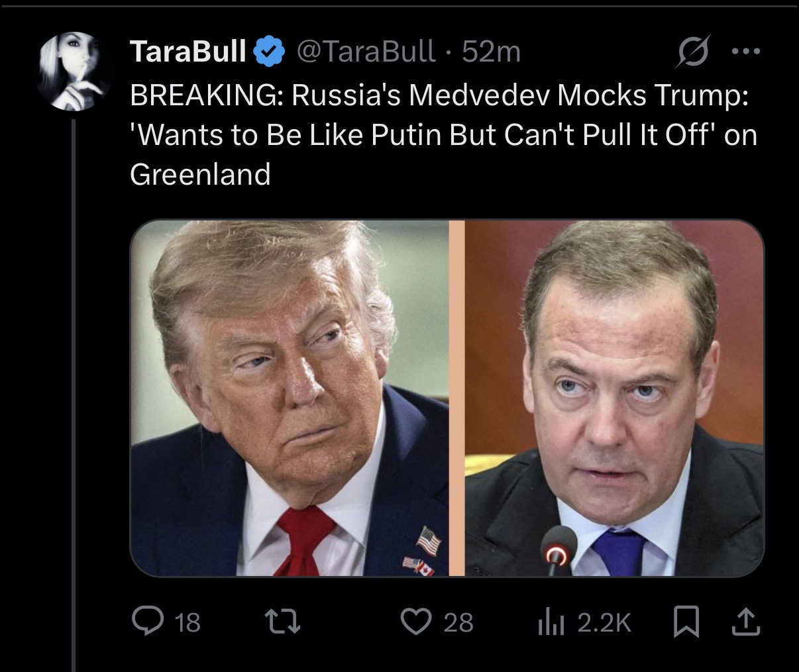Image resolution: width=799 pixels, height=672 pixels.
Task: Select the left Trump half of the image
Action: 292,399
